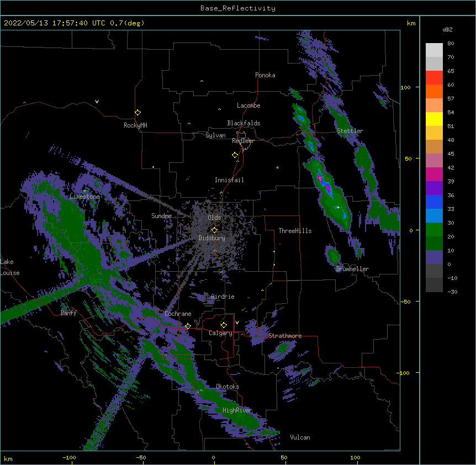476x465 pixels.
Task: Click the 42 dBZ legend value
Action: [451, 167]
